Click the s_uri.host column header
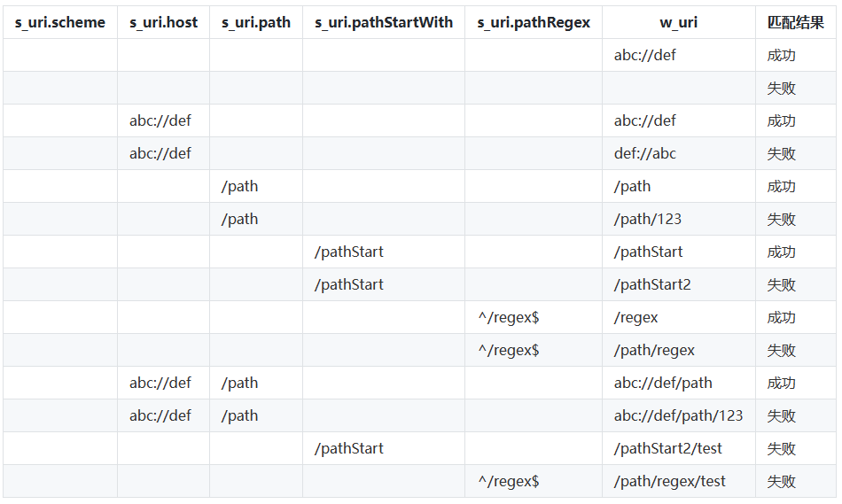This screenshot has width=842, height=504. pyautogui.click(x=164, y=22)
